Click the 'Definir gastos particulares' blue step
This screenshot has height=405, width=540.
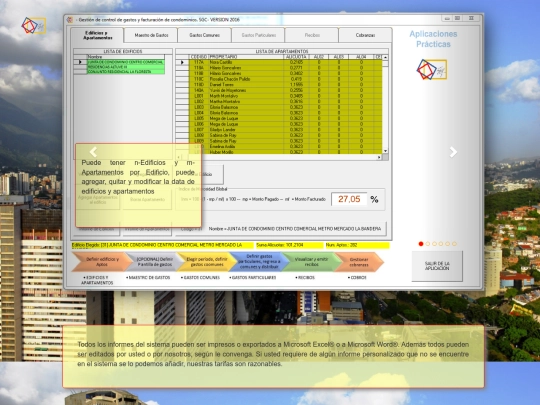click(x=259, y=262)
